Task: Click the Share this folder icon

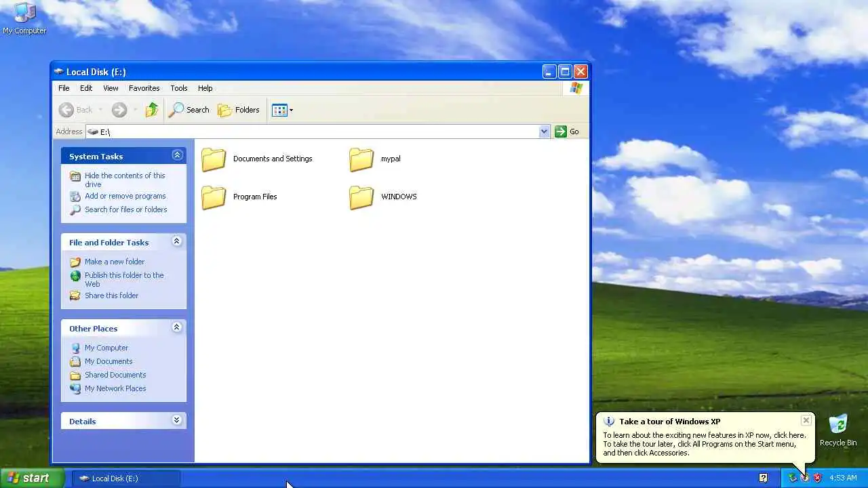Action: click(75, 296)
